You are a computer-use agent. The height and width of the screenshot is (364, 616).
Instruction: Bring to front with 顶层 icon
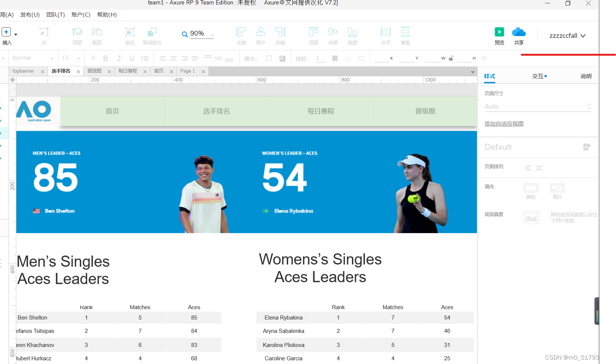[77, 32]
